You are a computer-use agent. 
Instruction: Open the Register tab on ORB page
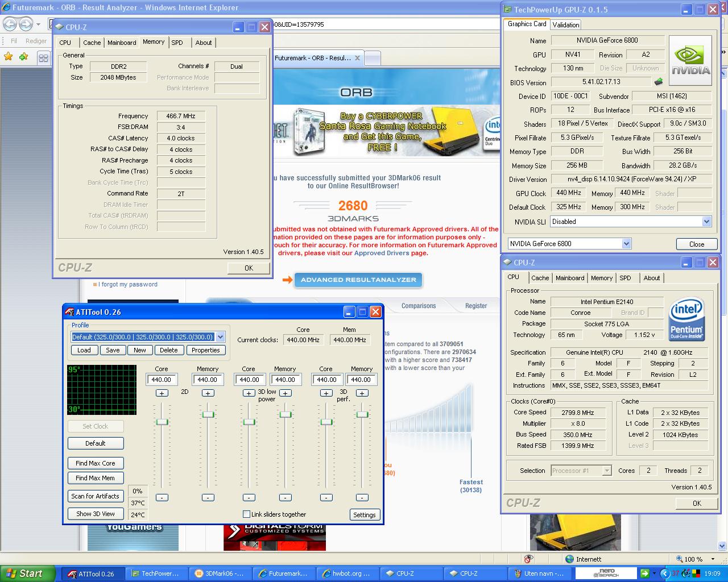476,306
